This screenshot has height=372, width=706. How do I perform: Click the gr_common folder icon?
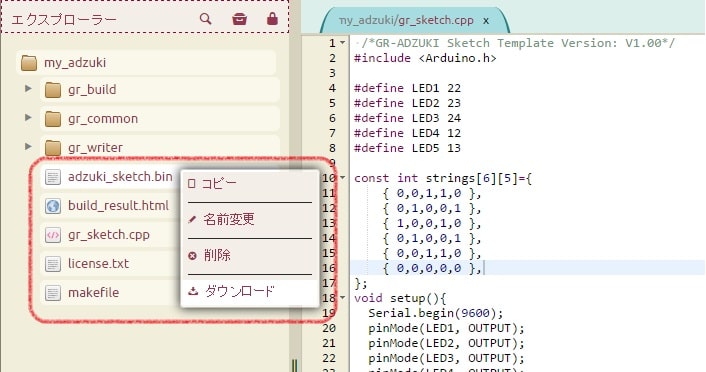click(53, 119)
